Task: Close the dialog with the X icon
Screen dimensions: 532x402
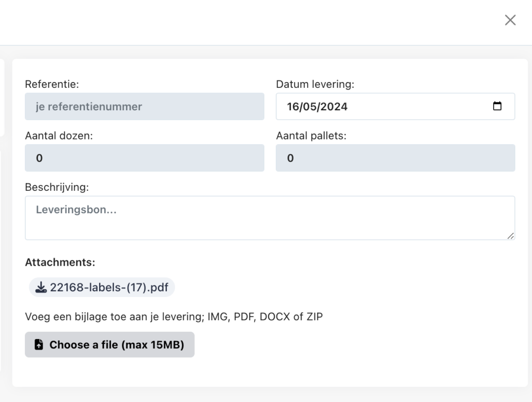Action: click(x=510, y=20)
